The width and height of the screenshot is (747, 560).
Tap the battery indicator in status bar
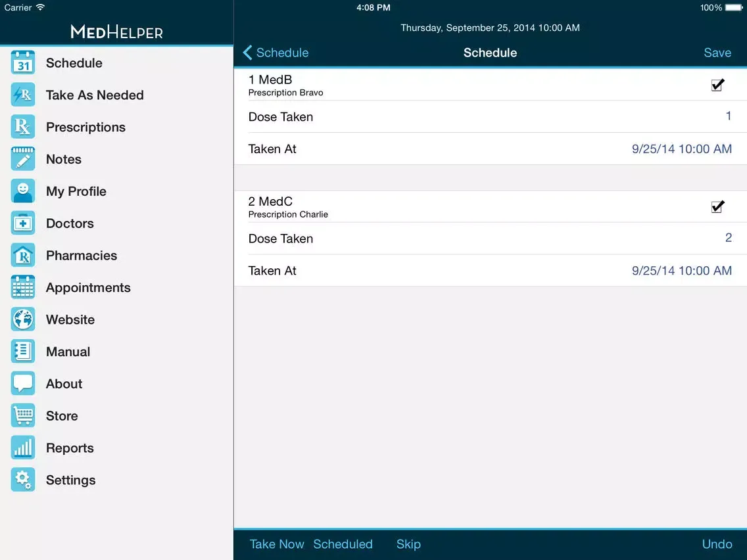(734, 8)
